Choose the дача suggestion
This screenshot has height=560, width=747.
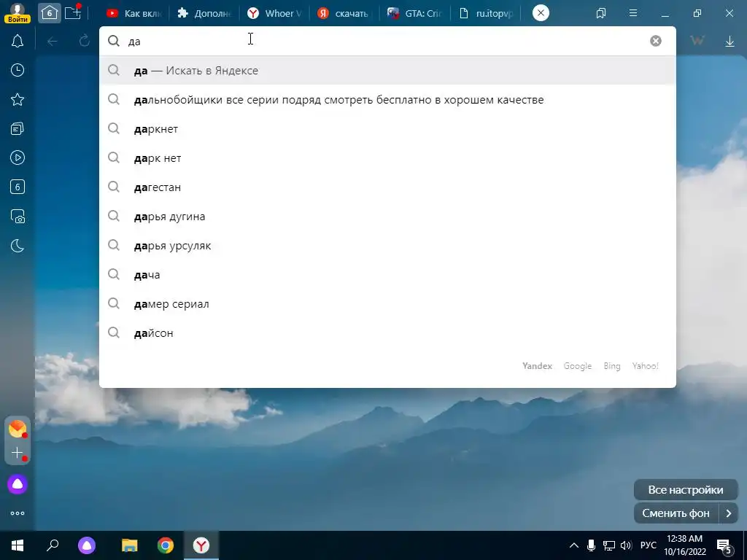pyautogui.click(x=387, y=275)
